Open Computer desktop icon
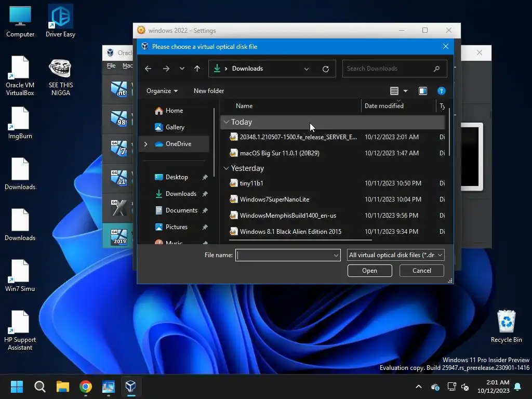Viewport: 532px width, 399px height. (20, 22)
